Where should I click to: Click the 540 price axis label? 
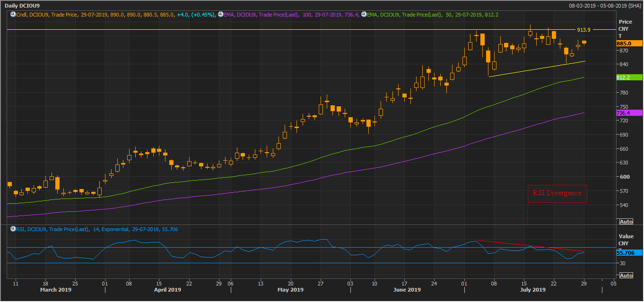click(x=623, y=205)
